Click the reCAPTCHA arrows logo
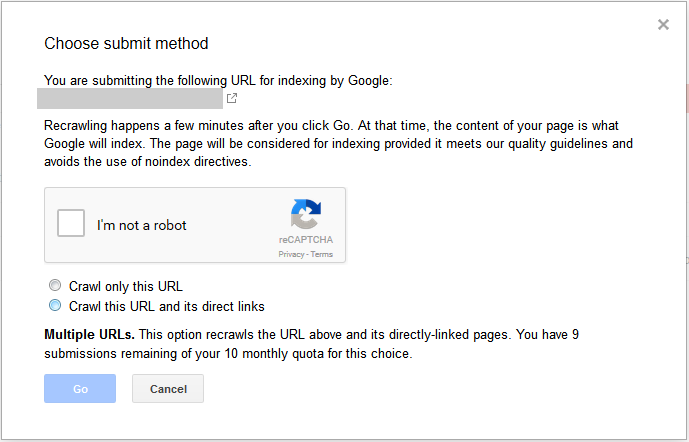Viewport: 689px width, 442px height. [306, 215]
